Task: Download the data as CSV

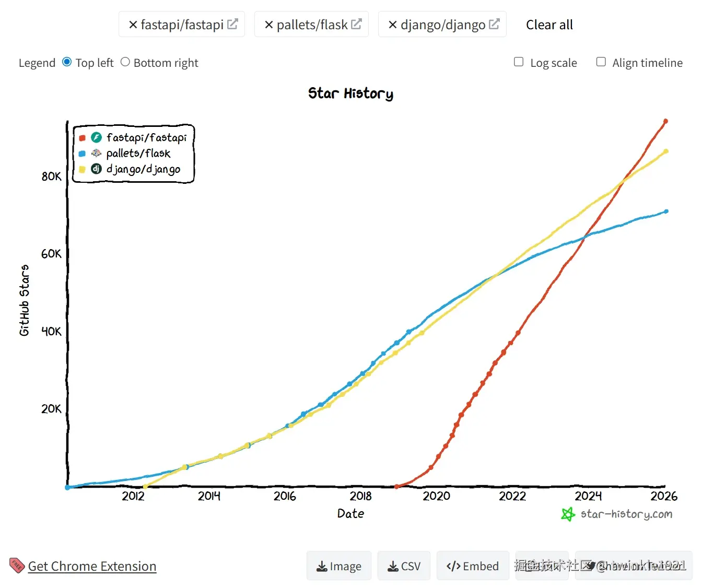Action: click(x=404, y=566)
